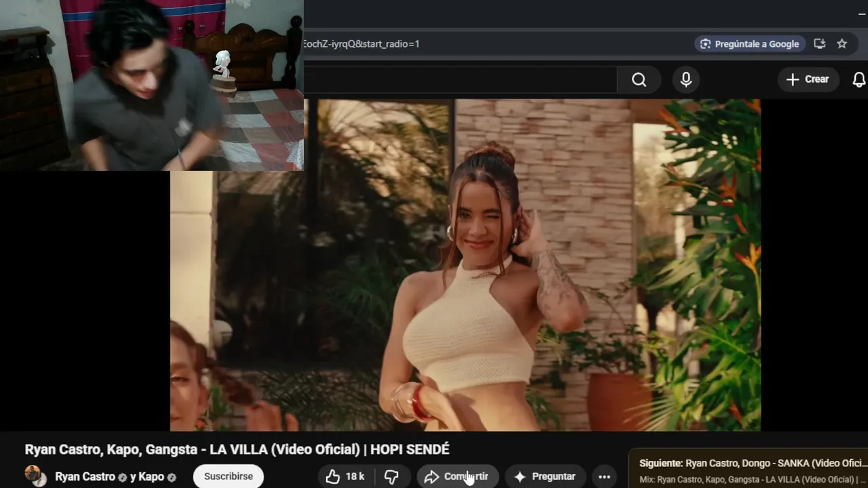This screenshot has width=868, height=488.
Task: Click the video title LA VILLA text
Action: pyautogui.click(x=237, y=449)
